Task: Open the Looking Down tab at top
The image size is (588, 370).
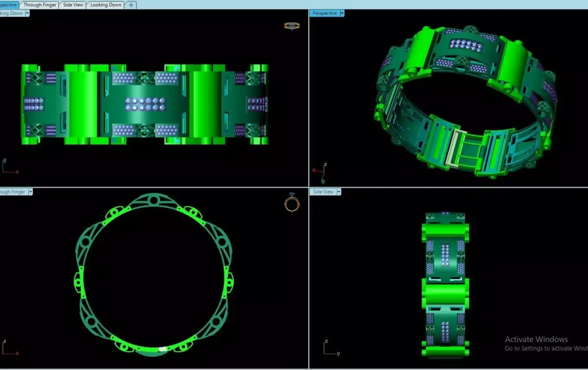Action: pyautogui.click(x=106, y=5)
